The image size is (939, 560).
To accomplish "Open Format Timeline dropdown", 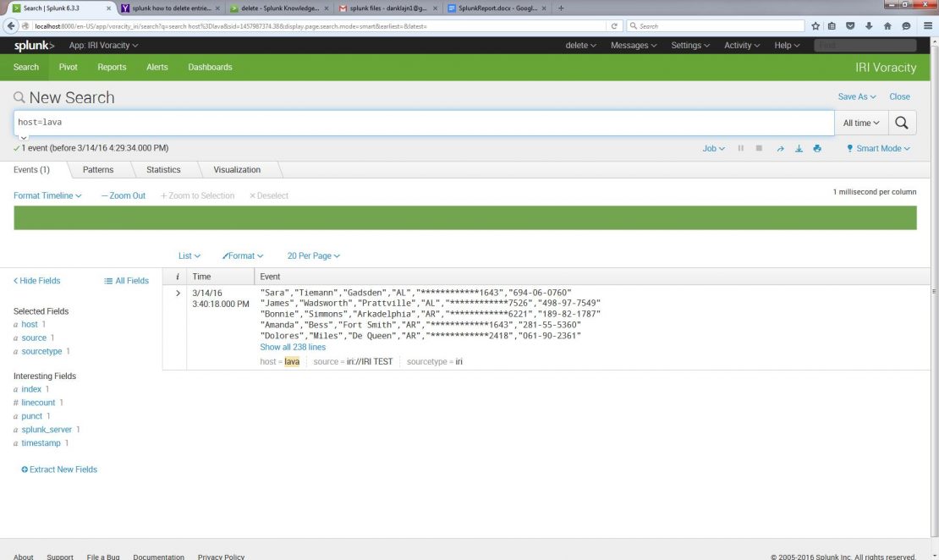I will click(47, 196).
